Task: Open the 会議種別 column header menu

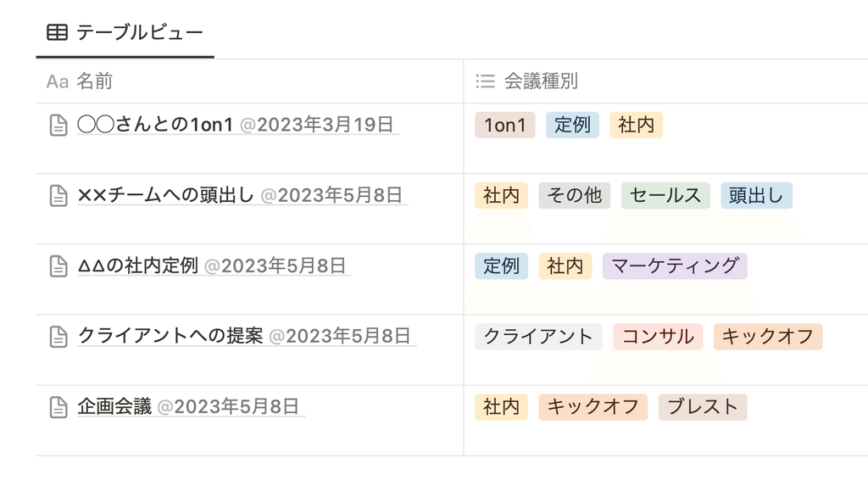Action: [x=666, y=81]
